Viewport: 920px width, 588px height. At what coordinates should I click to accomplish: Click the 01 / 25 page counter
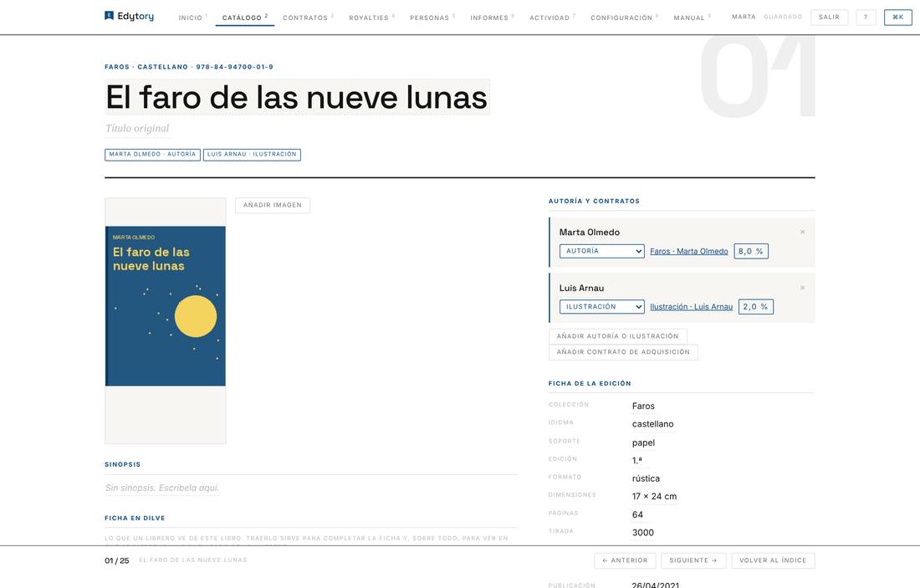tap(117, 560)
